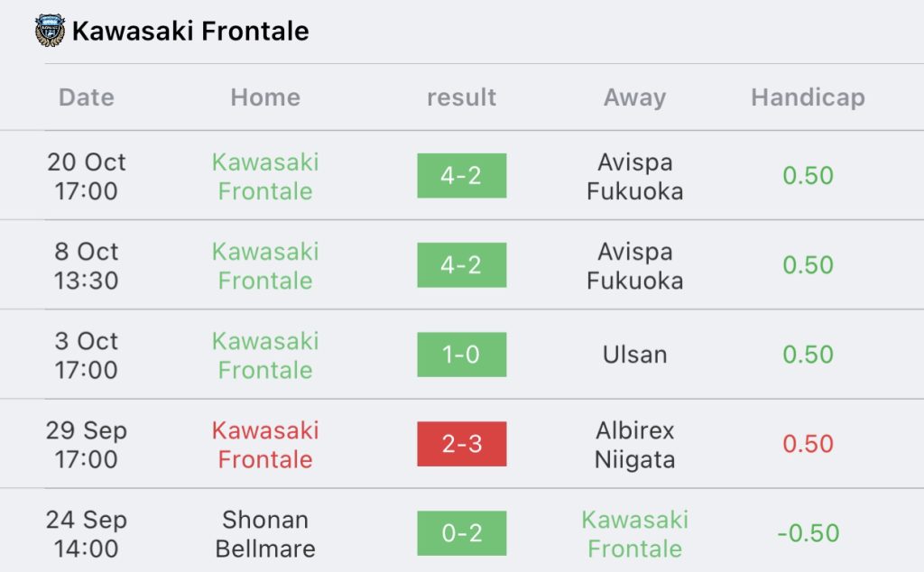The width and height of the screenshot is (924, 572).
Task: Click the 0-2 result badge
Action: (x=461, y=533)
